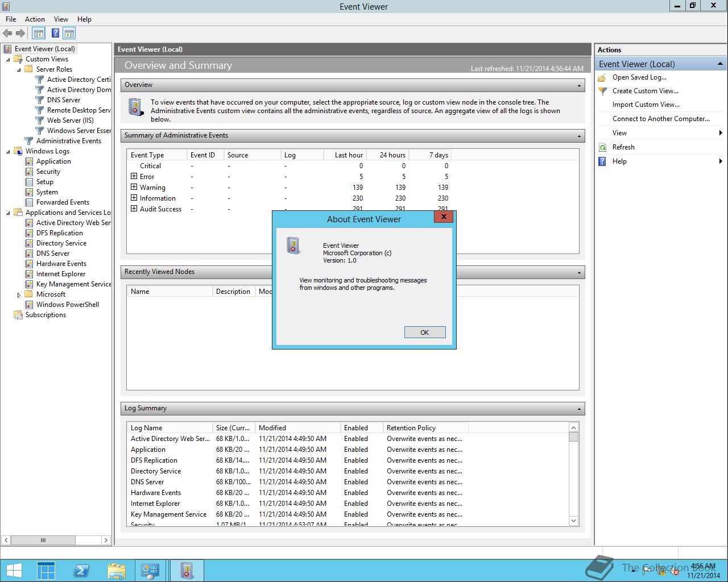Click the Web Server (IIS) filter icon
Image resolution: width=728 pixels, height=582 pixels.
(x=40, y=120)
